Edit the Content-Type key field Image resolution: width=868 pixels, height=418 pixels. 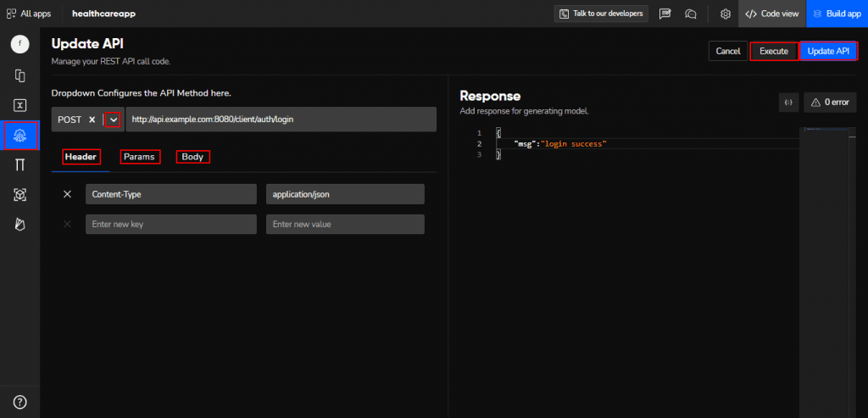click(x=171, y=194)
